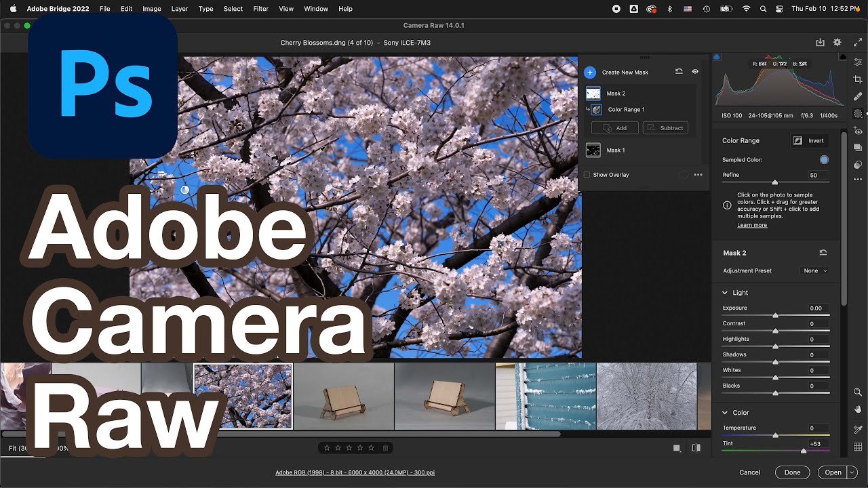Toggle before/after view icon

[696, 448]
